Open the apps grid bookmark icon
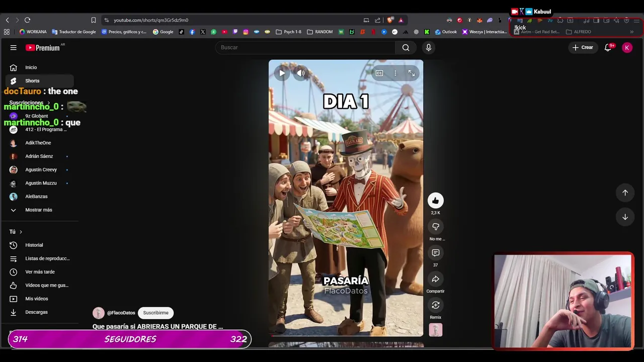644x362 pixels. pyautogui.click(x=7, y=32)
